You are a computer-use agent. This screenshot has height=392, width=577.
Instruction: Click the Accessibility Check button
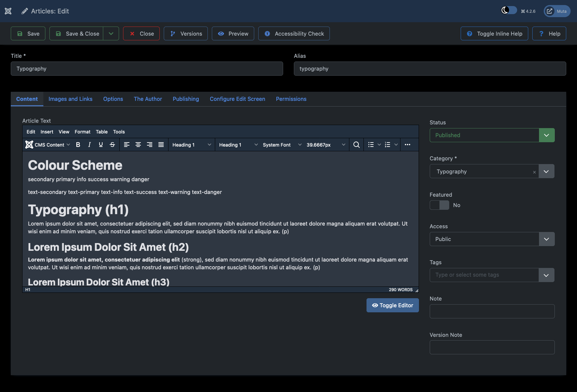tap(294, 34)
